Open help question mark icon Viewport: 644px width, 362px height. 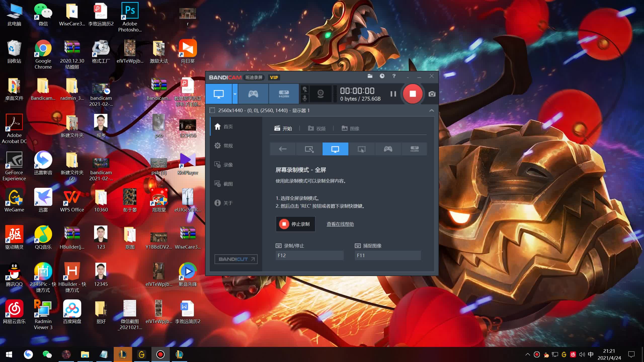[x=394, y=76]
